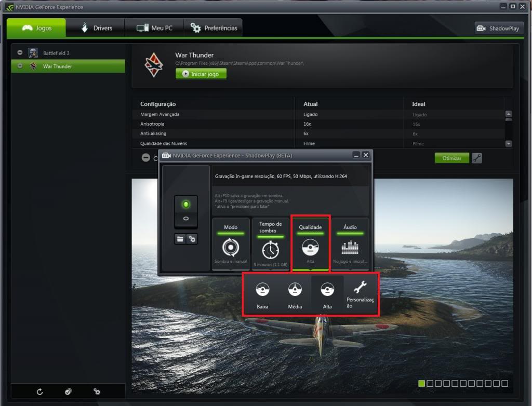The height and width of the screenshot is (406, 532).
Task: Click the Otimizar button
Action: pyautogui.click(x=451, y=158)
